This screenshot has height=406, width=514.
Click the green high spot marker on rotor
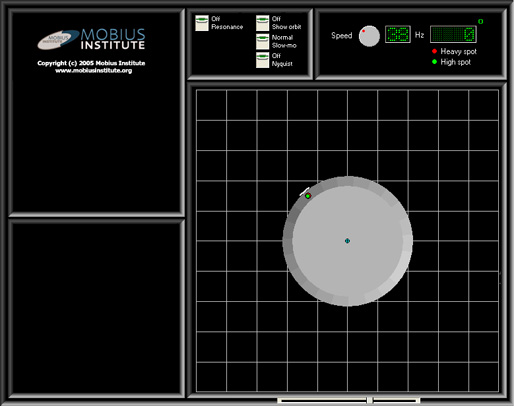(x=308, y=196)
